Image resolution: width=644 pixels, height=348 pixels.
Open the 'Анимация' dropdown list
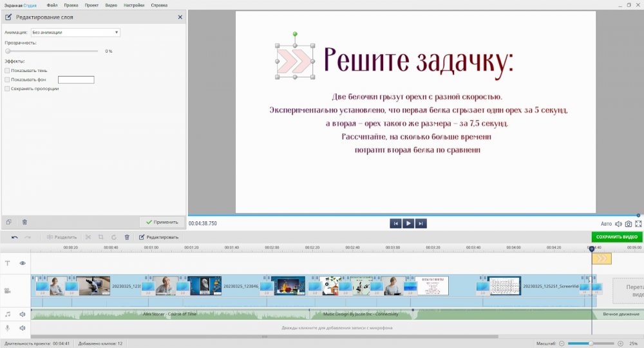coord(75,32)
